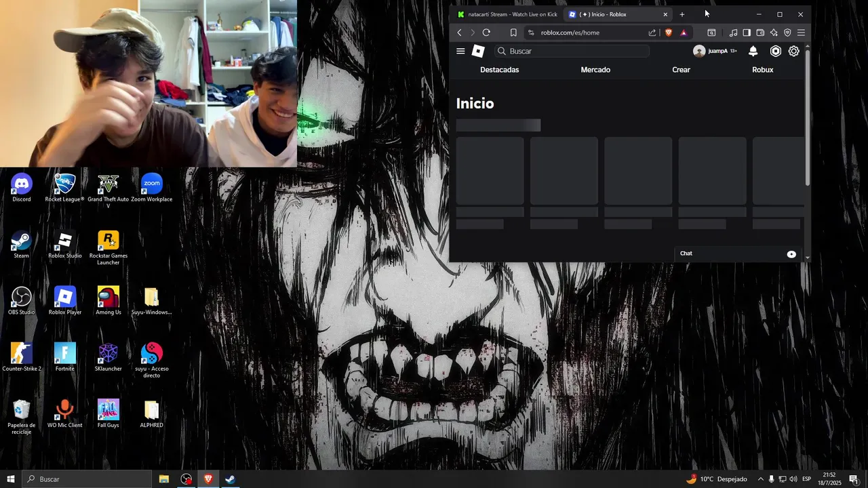868x488 pixels.
Task: Reload the Roblox page
Action: (x=486, y=33)
